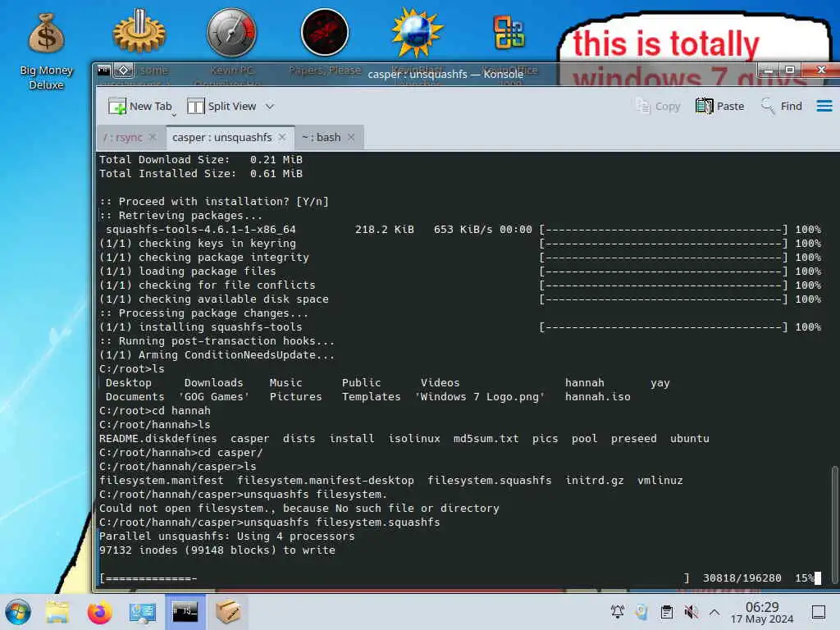Image resolution: width=840 pixels, height=630 pixels.
Task: Select the 'casper : unsquashfs' tab
Action: coord(221,138)
